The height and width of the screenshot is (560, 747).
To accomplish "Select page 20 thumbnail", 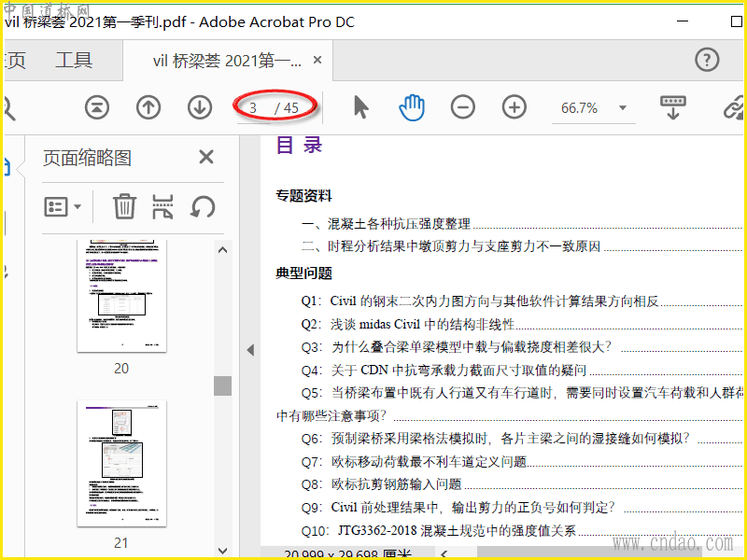I will (x=122, y=296).
